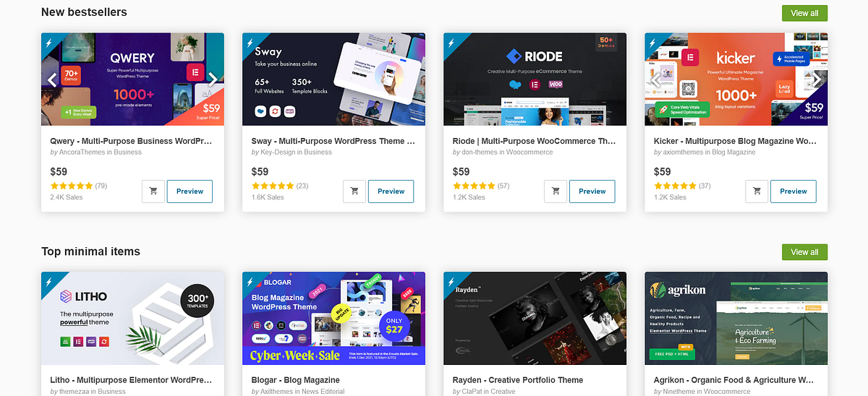Viewport: 868px width, 396px height.
Task: Preview the Kicker magazine theme
Action: point(793,191)
